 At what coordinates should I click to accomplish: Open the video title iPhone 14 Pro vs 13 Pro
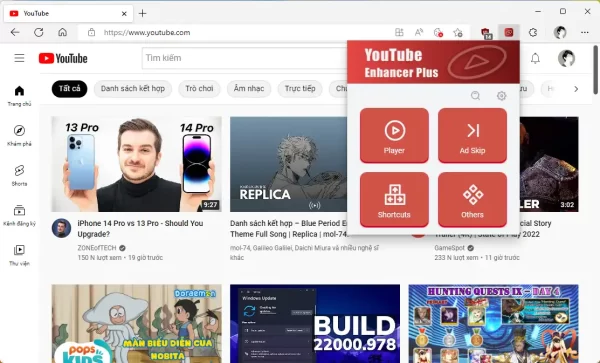pyautogui.click(x=140, y=229)
